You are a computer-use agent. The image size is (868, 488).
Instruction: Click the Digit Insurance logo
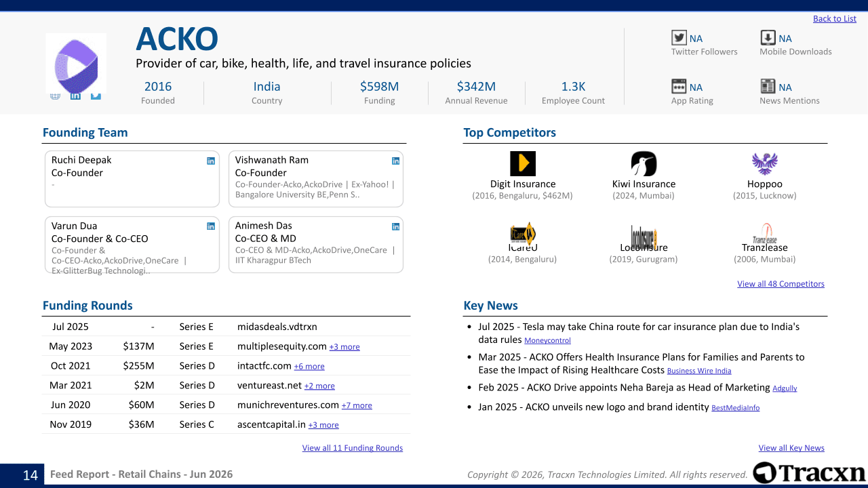523,163
